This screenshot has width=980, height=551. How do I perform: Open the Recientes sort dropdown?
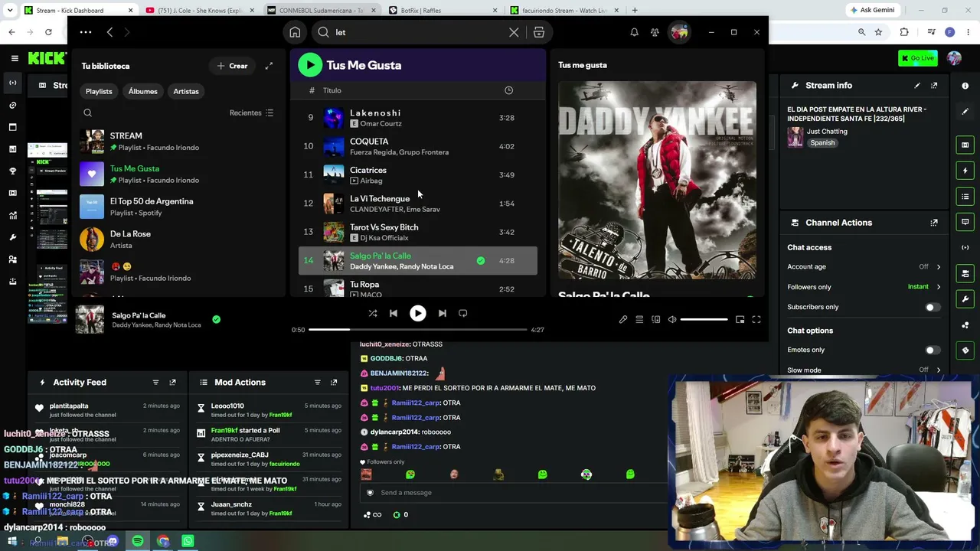pyautogui.click(x=251, y=113)
